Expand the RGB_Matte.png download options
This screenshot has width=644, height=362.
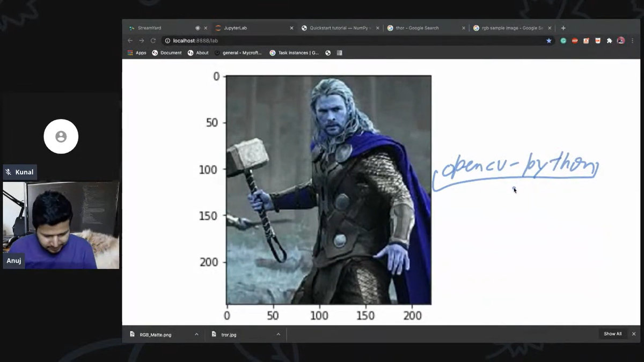(x=196, y=334)
